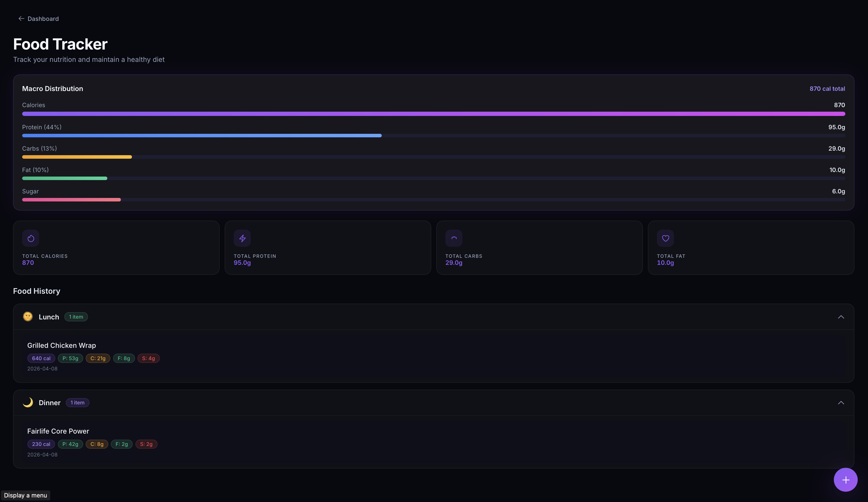Click the 640 cal badge

pos(41,358)
